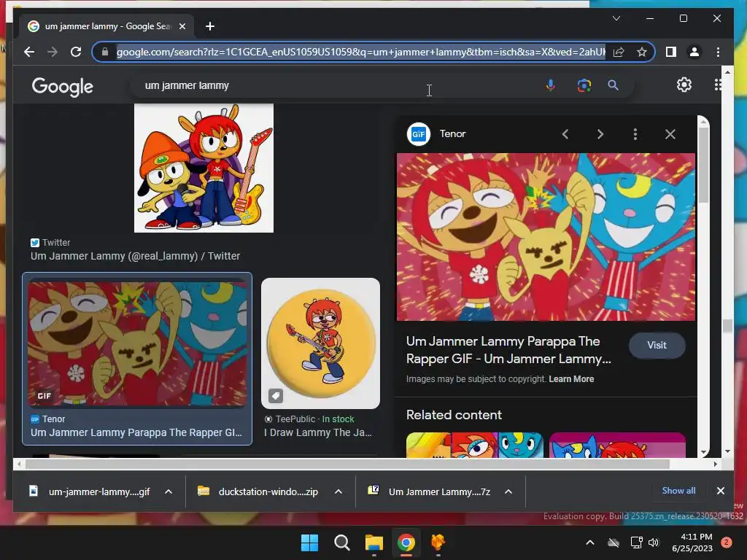Viewport: 747px width, 560px height.
Task: Open large preview GIF image
Action: click(546, 237)
